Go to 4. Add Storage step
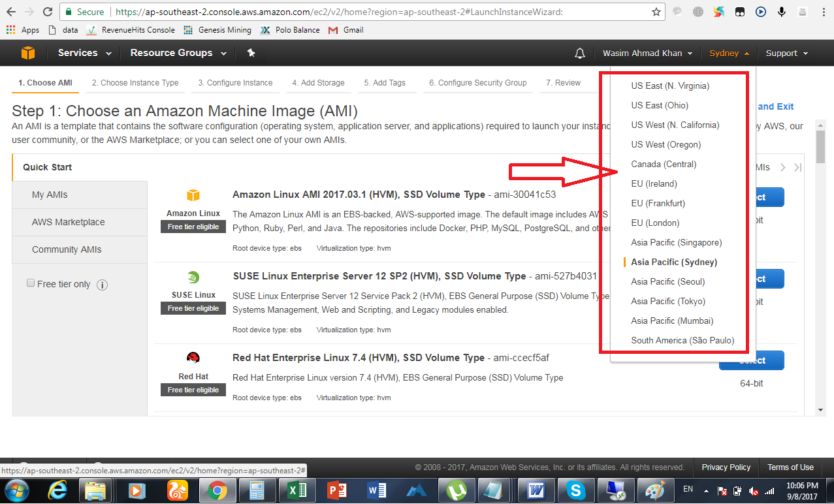Viewport: 834px width, 504px height. pyautogui.click(x=318, y=83)
